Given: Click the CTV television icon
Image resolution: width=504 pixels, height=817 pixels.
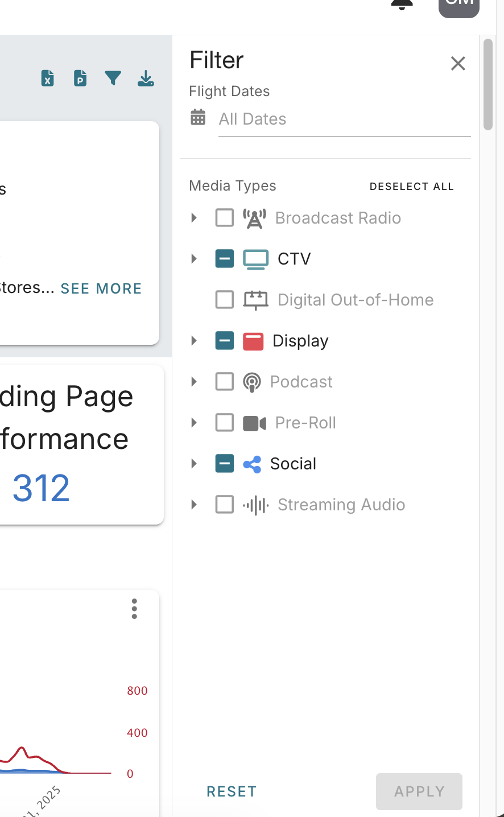Looking at the screenshot, I should (256, 259).
